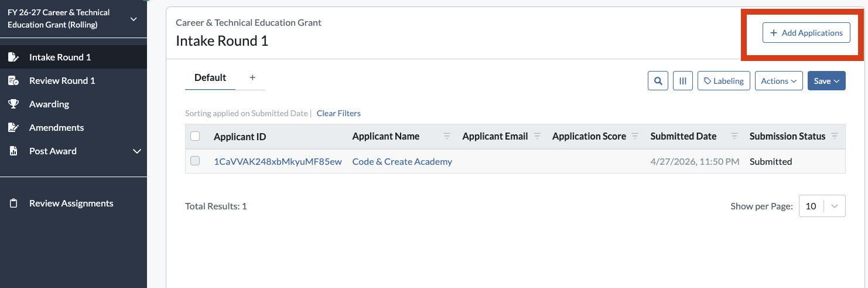Sort by the Submitted Date column header
This screenshot has height=288, width=868.
point(683,136)
